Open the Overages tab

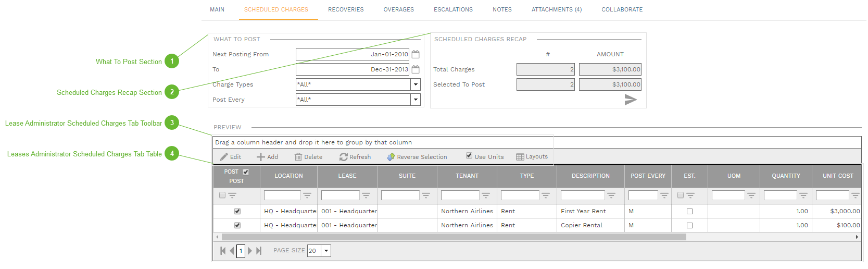click(399, 9)
